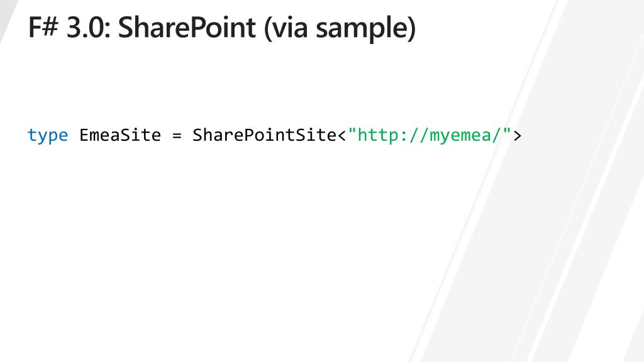This screenshot has width=644, height=362.
Task: Click the word 'SharePoint' in the heading
Action: (187, 28)
